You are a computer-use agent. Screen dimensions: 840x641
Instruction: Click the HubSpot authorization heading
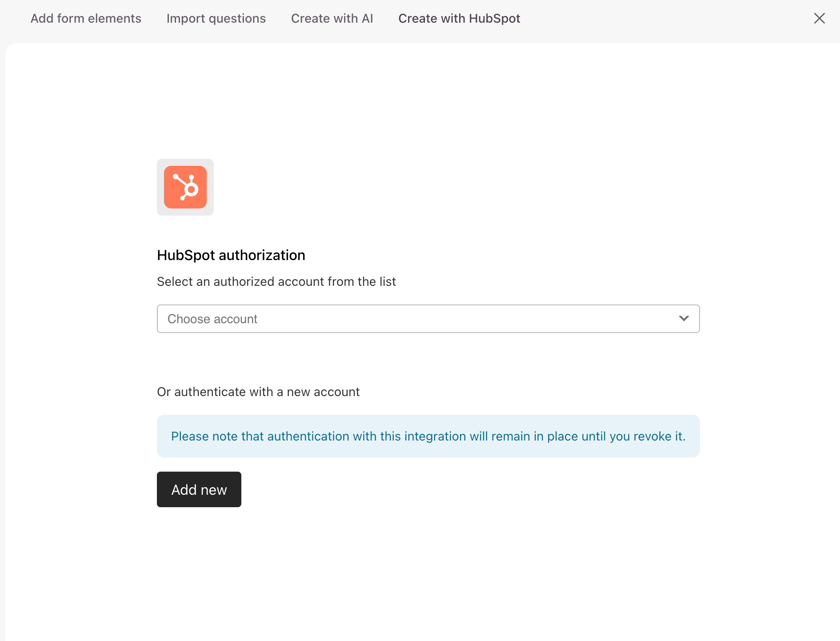[x=231, y=255]
